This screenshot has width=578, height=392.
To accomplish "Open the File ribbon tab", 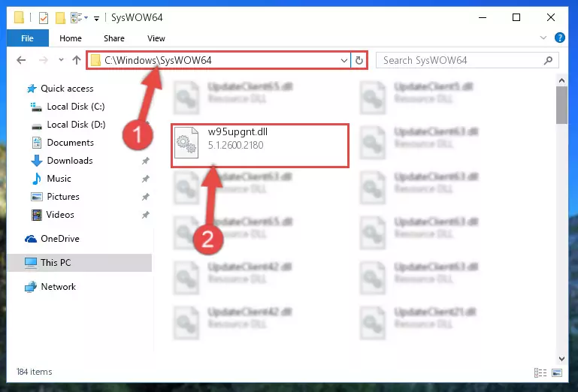I will [27, 38].
